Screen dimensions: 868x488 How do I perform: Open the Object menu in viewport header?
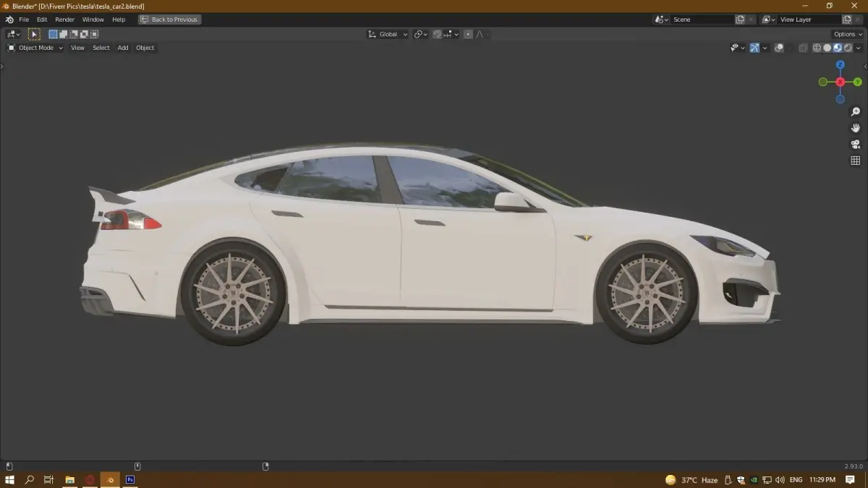point(145,48)
